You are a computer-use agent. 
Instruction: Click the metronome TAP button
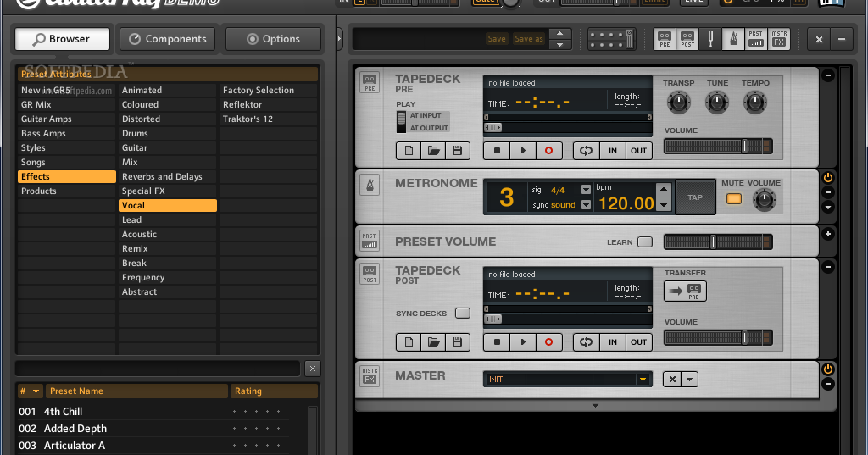(695, 197)
